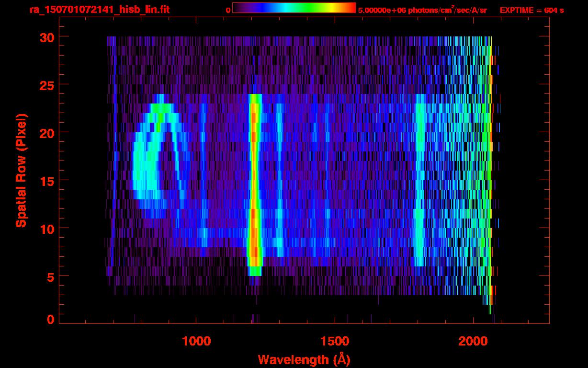Click the 2000 wavelength tick label
The width and height of the screenshot is (588, 368).
tap(473, 341)
